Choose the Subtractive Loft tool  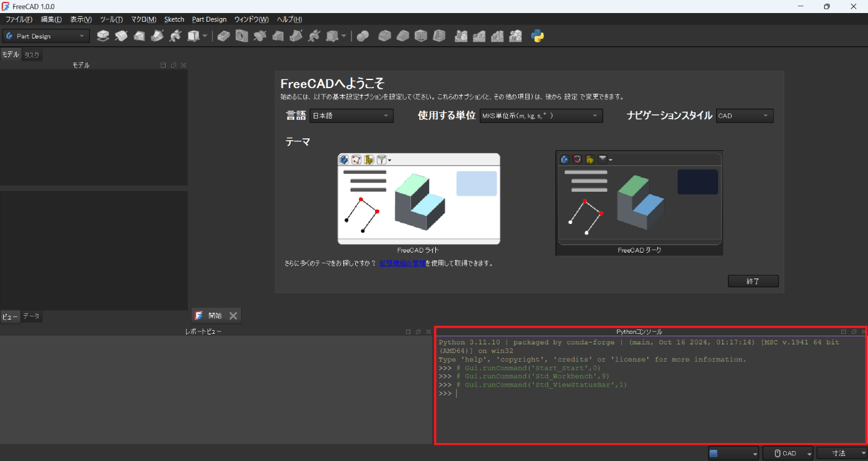click(x=278, y=36)
